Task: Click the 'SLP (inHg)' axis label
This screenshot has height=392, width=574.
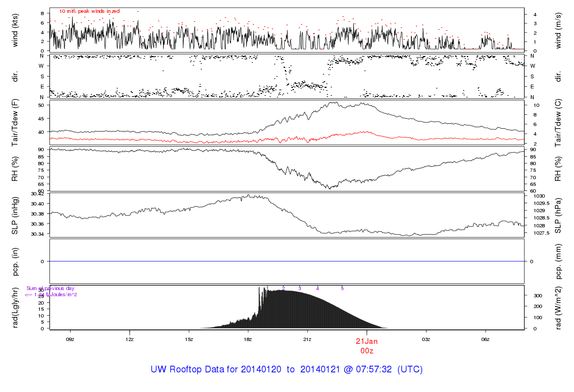Action: click(15, 214)
